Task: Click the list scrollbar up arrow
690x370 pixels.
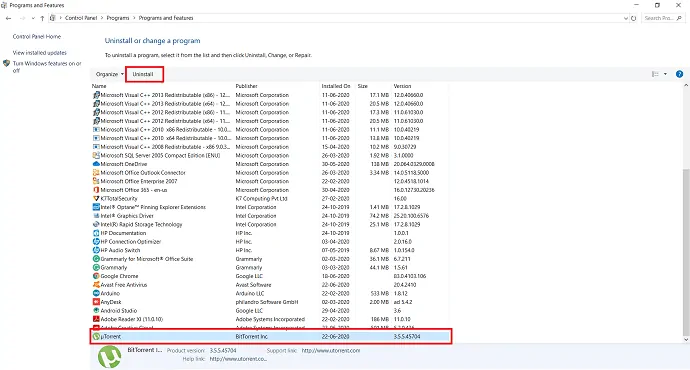Action: [x=686, y=86]
